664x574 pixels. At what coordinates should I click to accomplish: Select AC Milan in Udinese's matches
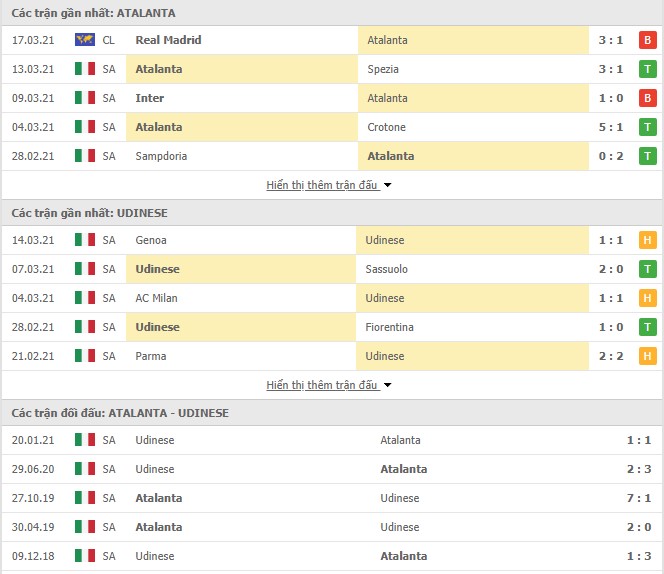tap(156, 298)
